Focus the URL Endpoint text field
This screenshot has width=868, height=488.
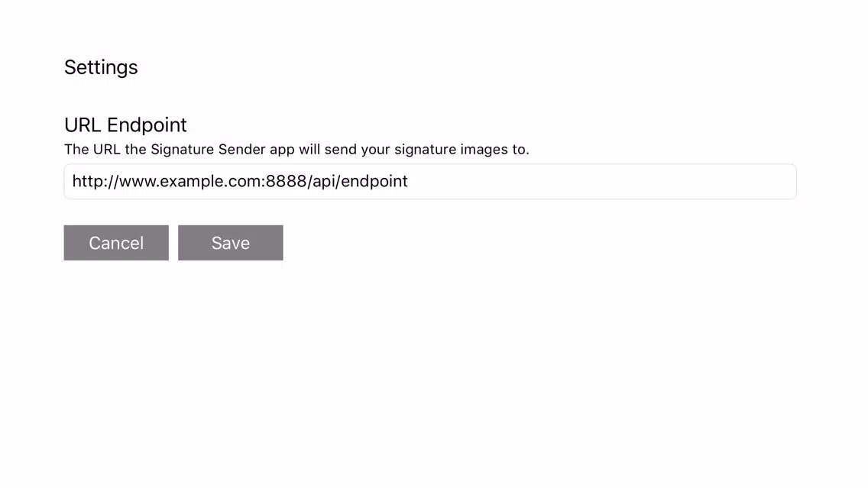(430, 182)
